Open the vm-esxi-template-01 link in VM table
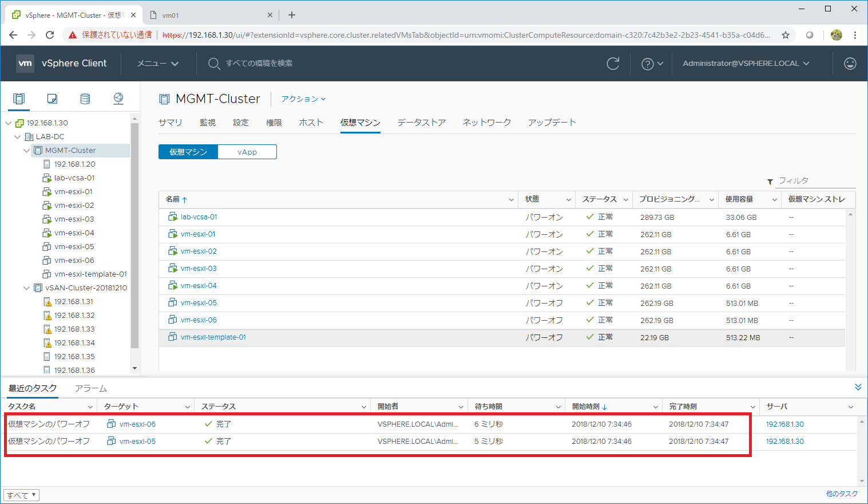The width and height of the screenshot is (868, 504). (x=213, y=337)
